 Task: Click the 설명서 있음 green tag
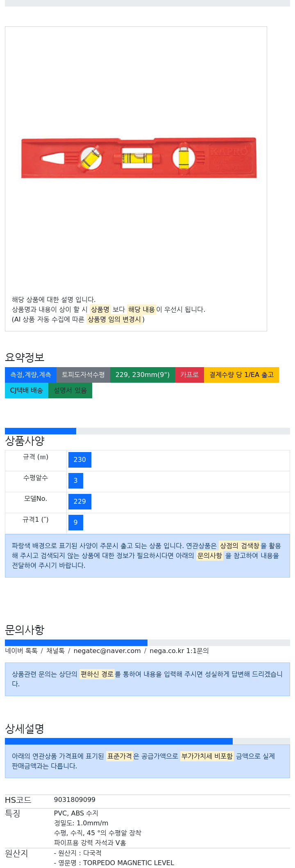70,391
